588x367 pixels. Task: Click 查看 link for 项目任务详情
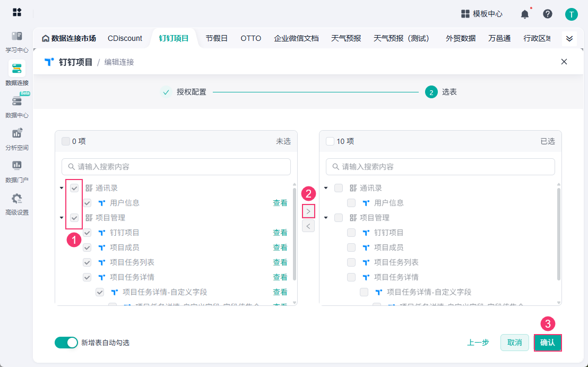coord(280,277)
